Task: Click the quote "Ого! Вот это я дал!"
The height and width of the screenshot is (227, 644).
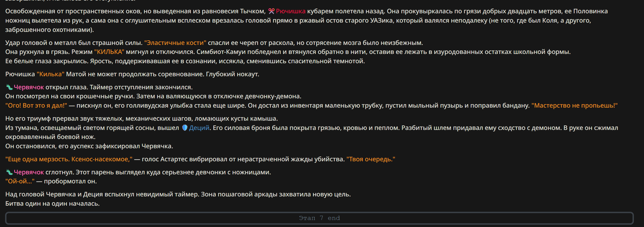Action: (x=36, y=106)
